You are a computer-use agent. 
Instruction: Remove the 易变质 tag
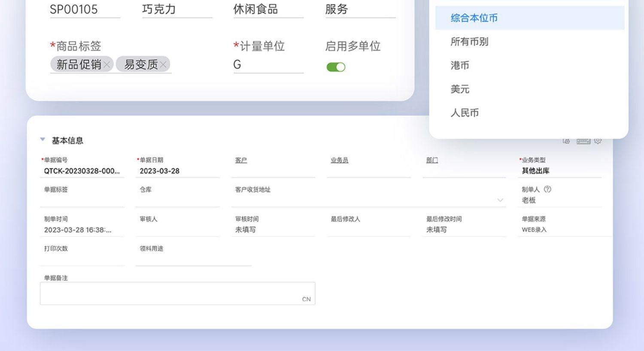163,65
